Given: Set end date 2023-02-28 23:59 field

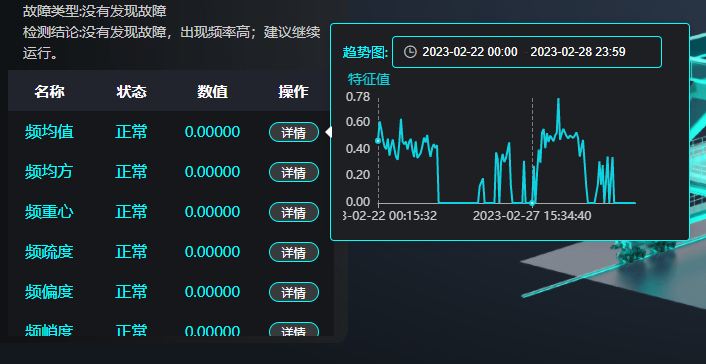Looking at the screenshot, I should (578, 52).
